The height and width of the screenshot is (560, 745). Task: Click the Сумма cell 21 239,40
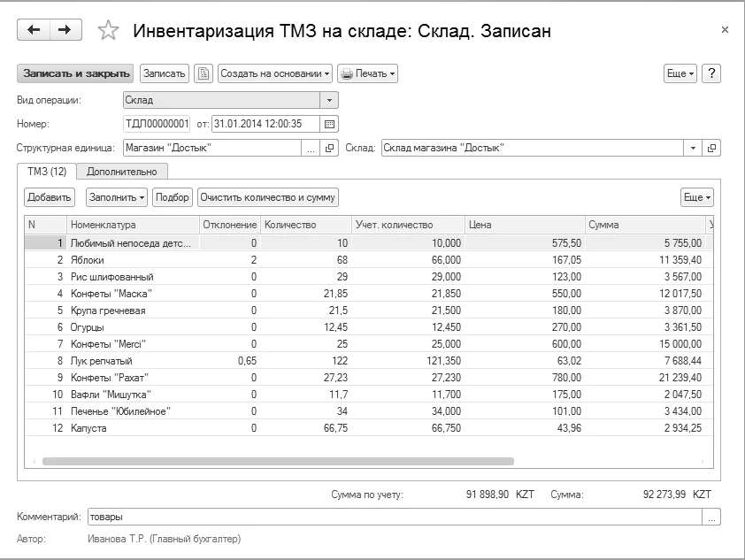tap(645, 378)
